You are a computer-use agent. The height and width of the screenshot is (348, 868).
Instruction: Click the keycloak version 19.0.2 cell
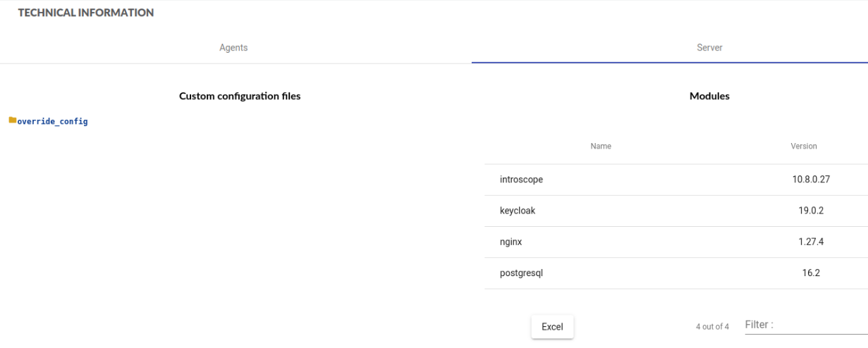[x=811, y=211]
